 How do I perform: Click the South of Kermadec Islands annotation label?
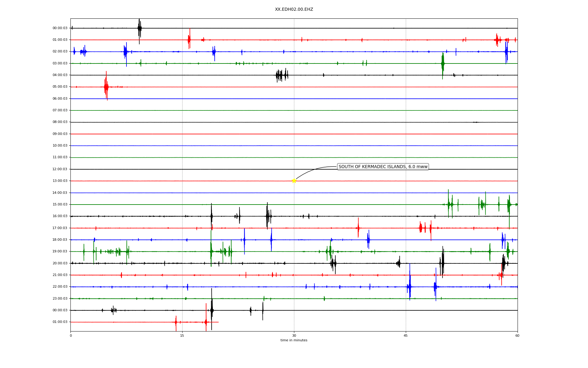383,167
